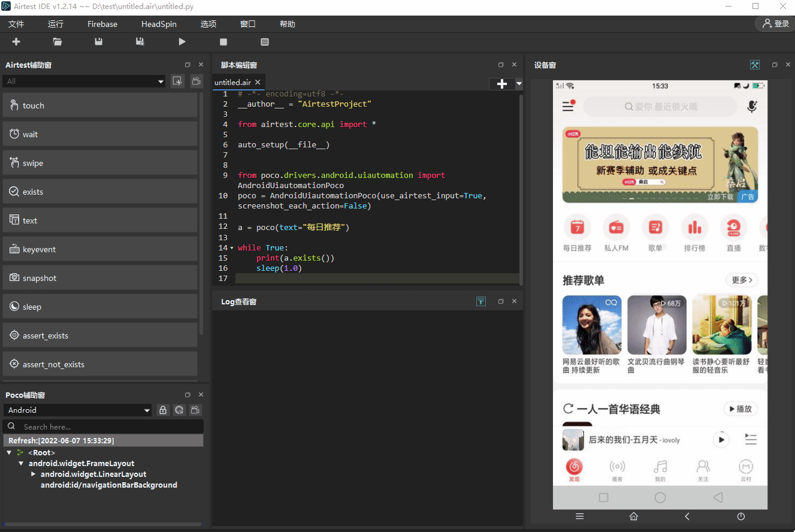Switch to the untitled.air tab
The width and height of the screenshot is (795, 532).
click(232, 83)
